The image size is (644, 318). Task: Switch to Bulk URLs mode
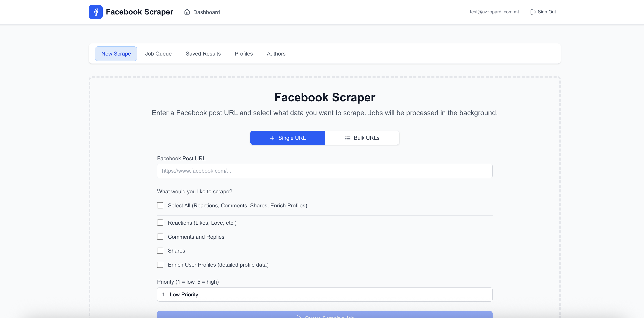click(362, 138)
